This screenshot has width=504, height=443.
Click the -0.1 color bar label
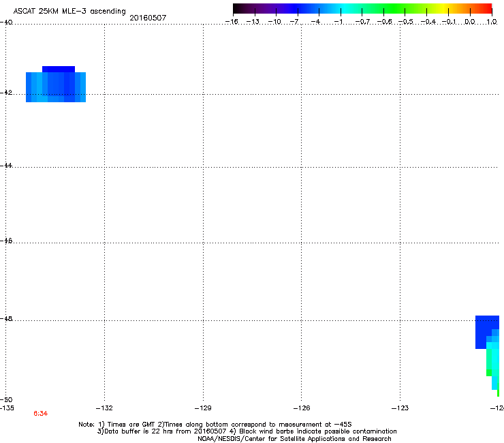coord(449,22)
